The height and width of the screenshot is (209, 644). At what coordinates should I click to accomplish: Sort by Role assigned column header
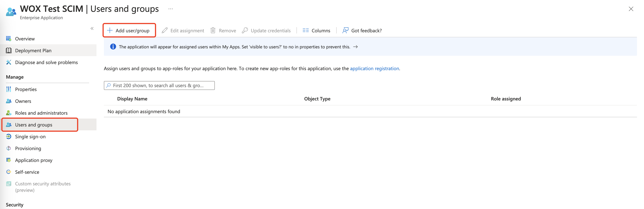coord(506,99)
